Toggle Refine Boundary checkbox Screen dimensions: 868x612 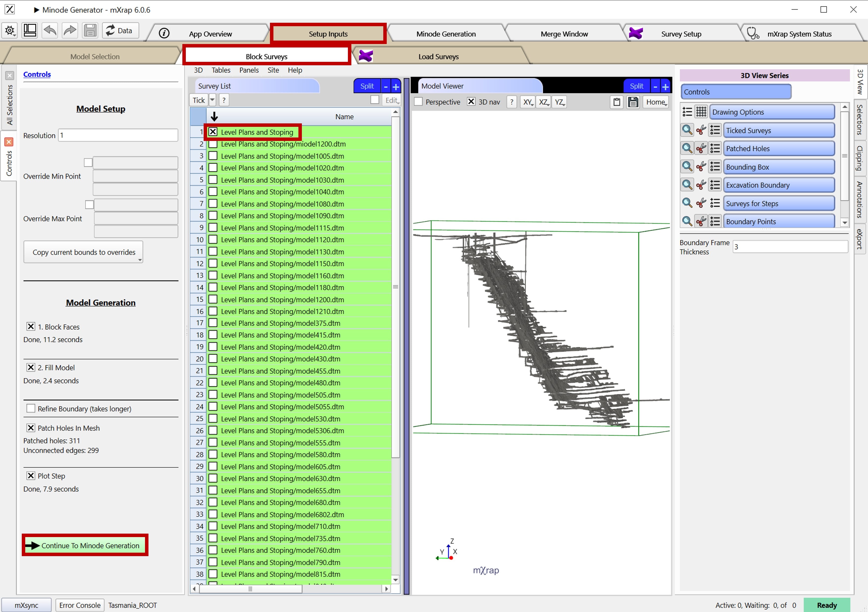point(31,409)
